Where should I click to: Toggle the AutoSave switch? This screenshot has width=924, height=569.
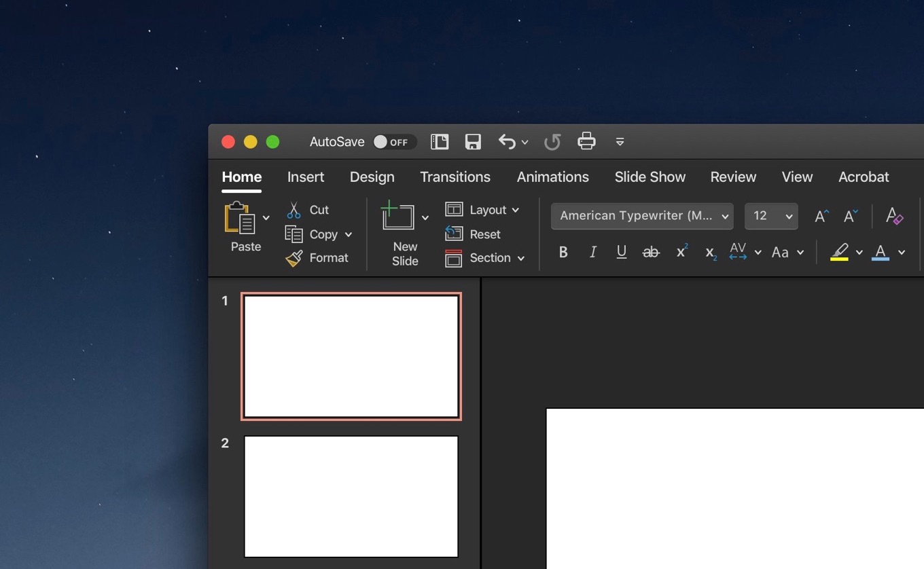(394, 142)
